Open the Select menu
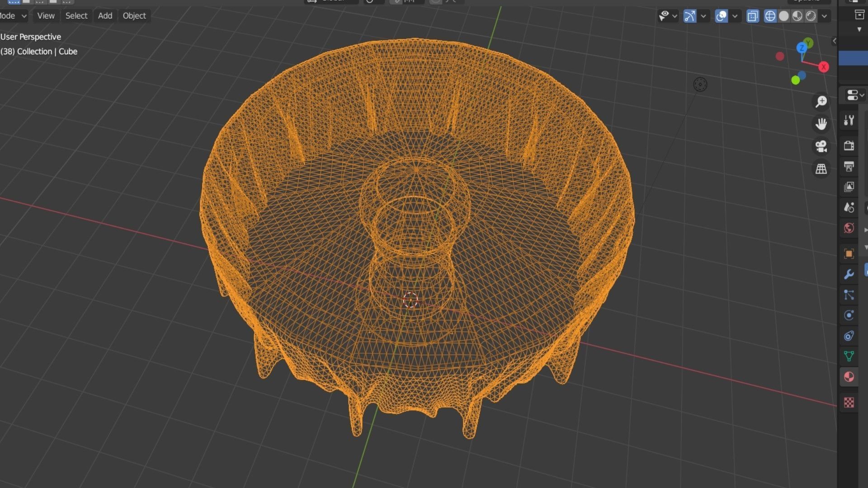The image size is (868, 488). 76,16
